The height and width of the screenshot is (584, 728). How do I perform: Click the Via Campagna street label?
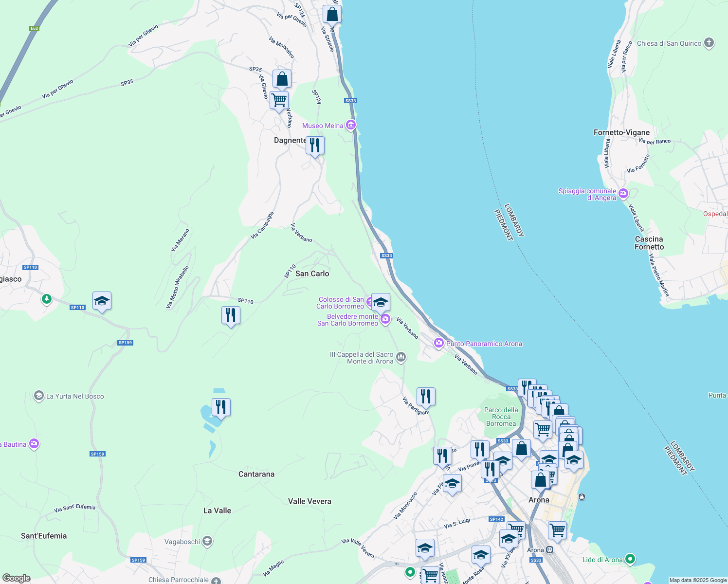tap(262, 225)
